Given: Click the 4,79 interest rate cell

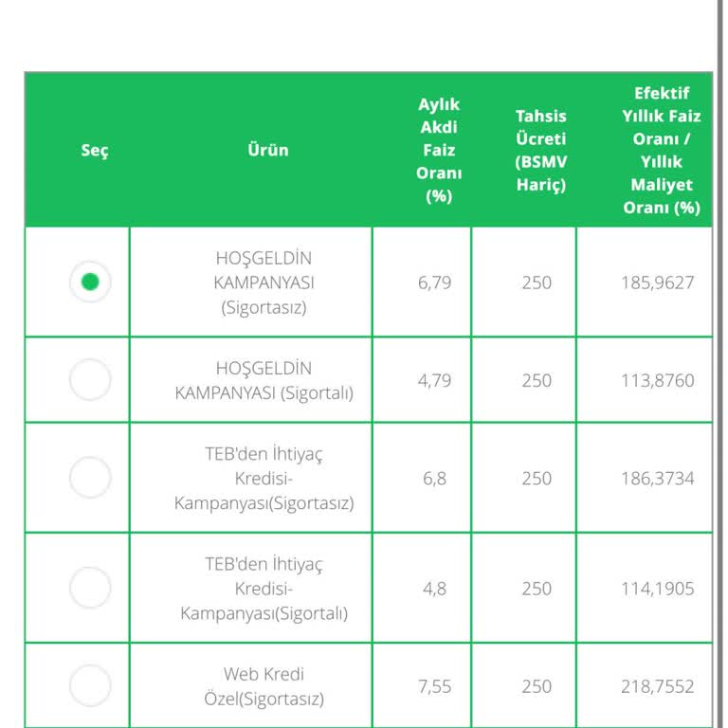Looking at the screenshot, I should coord(434,380).
